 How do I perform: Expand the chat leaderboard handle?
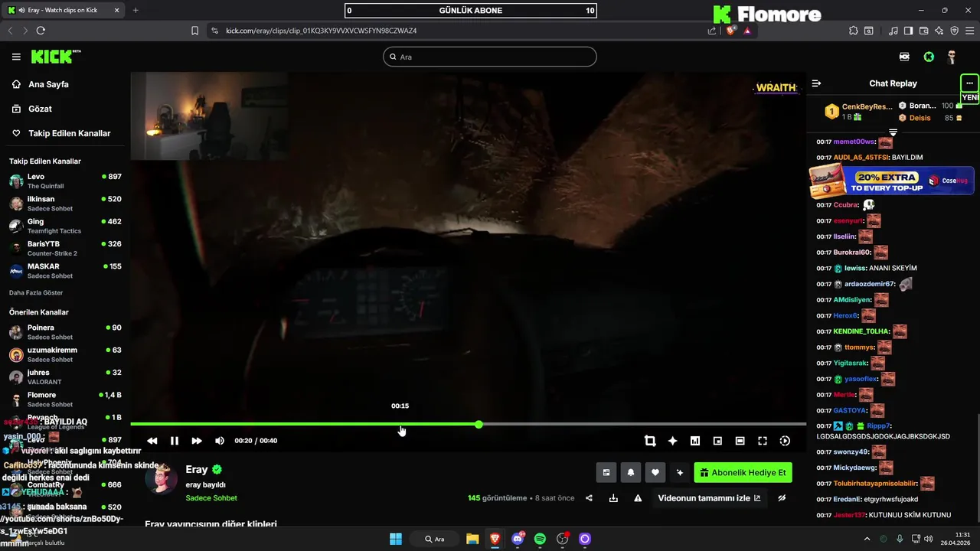[x=893, y=132]
